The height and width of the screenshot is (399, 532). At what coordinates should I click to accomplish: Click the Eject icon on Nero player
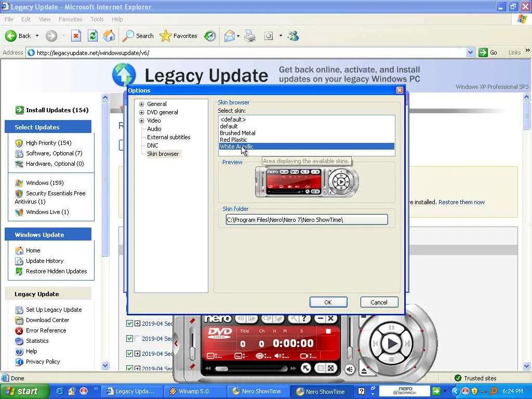pos(364,370)
